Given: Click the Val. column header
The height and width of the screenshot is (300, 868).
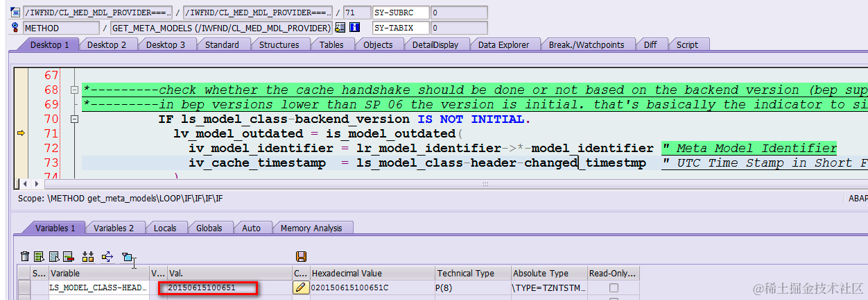Looking at the screenshot, I should click(229, 274).
